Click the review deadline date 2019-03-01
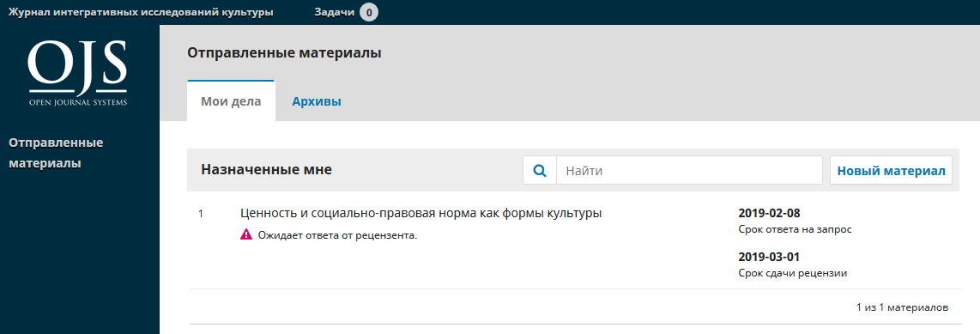Screen dimensions: 980x334 click(769, 257)
